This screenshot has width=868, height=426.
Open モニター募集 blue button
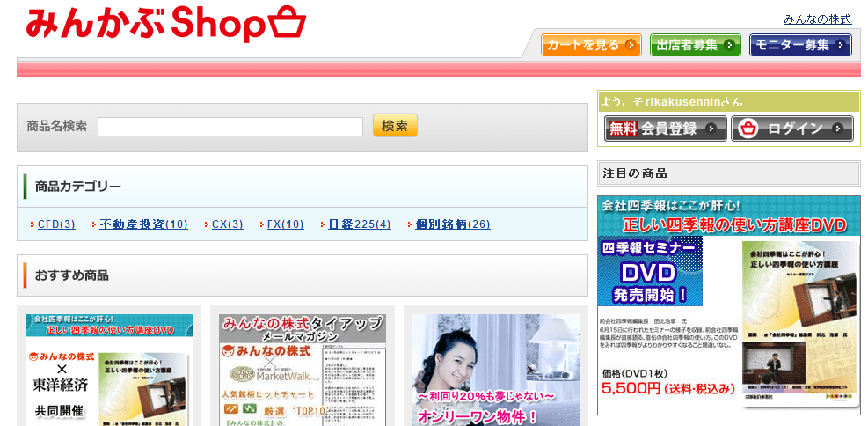click(800, 46)
